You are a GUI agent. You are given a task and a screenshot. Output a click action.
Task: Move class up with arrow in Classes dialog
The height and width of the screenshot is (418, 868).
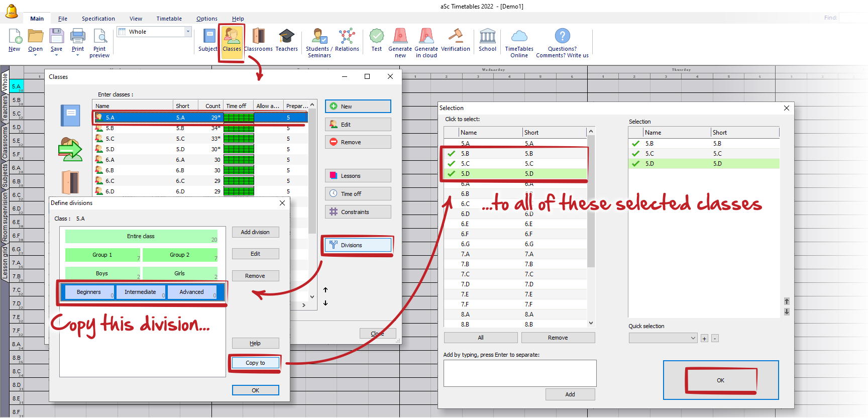click(x=325, y=290)
